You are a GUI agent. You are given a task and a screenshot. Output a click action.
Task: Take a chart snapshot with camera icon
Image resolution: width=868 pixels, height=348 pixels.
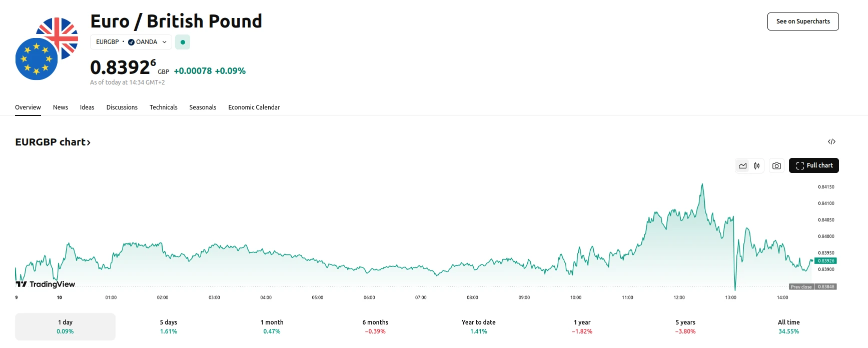point(776,165)
